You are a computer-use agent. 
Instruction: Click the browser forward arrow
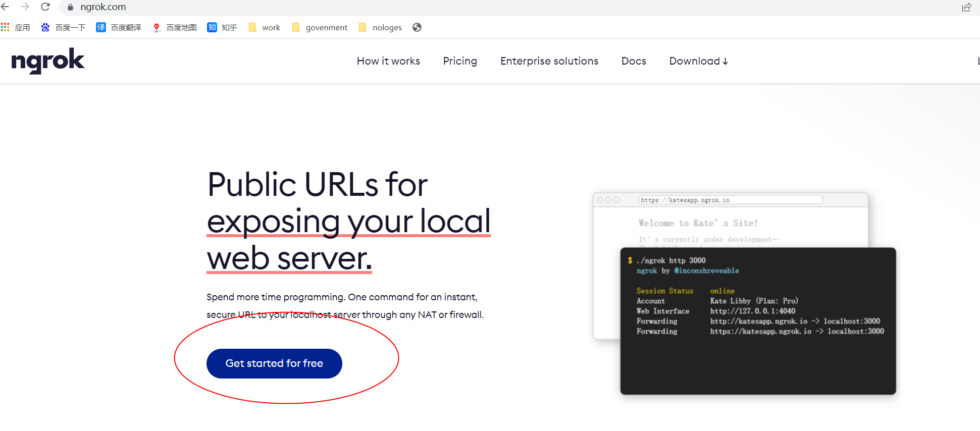[25, 7]
